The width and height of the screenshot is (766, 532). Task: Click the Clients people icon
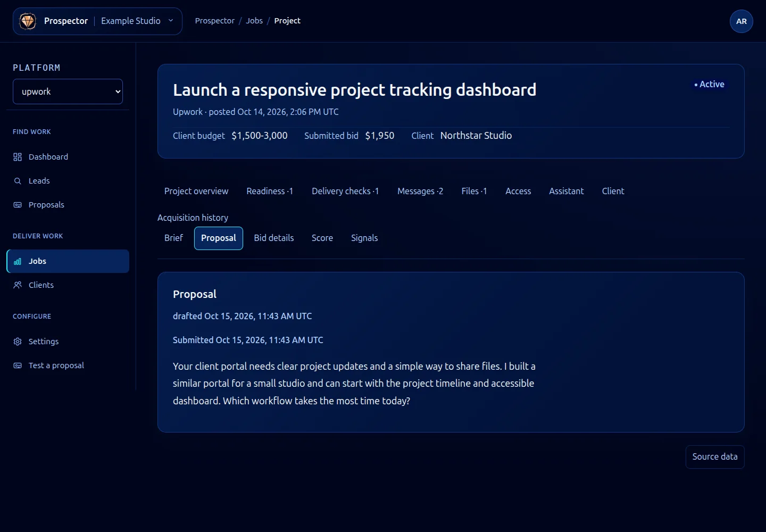[18, 285]
